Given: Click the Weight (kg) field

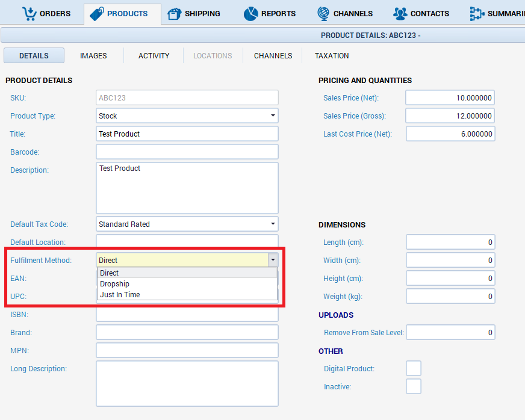Looking at the screenshot, I should point(450,296).
